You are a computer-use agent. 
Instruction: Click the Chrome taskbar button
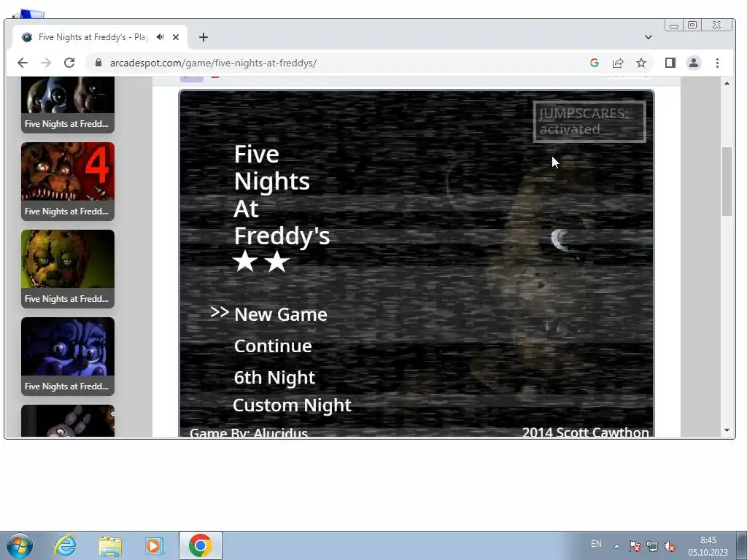(x=200, y=545)
